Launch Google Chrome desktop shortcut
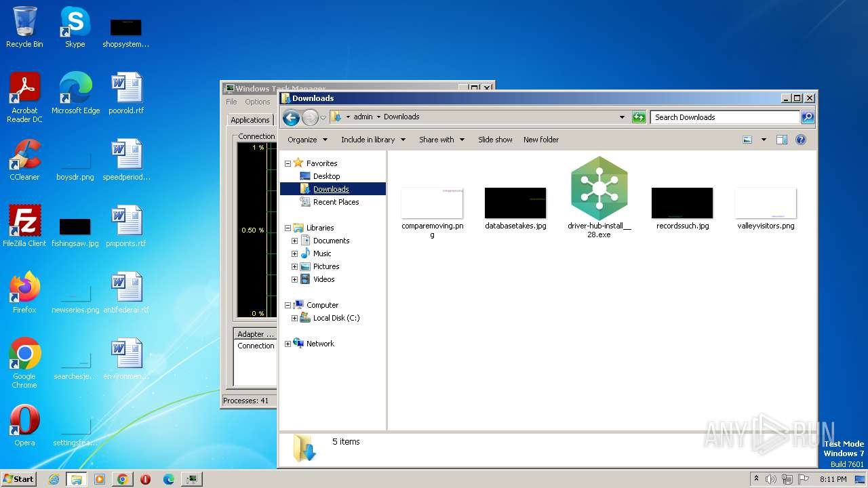The image size is (868, 488). point(24,363)
